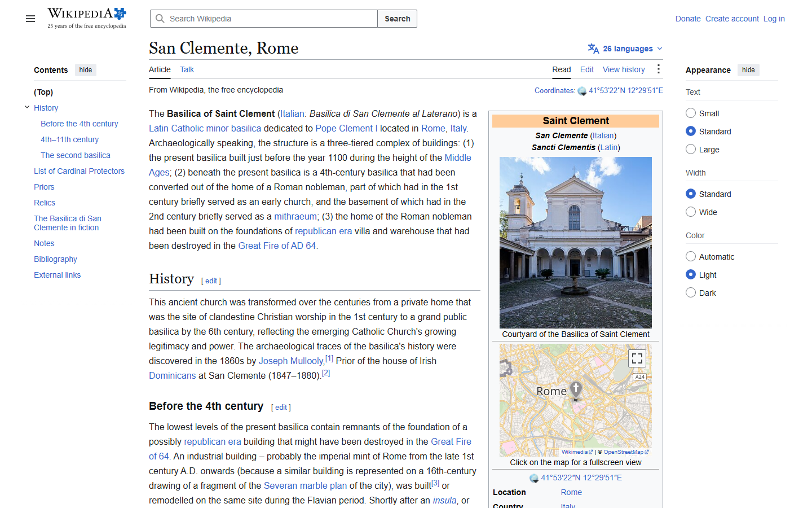
Task: Click the Wikimedia map attribution link
Action: click(x=577, y=452)
